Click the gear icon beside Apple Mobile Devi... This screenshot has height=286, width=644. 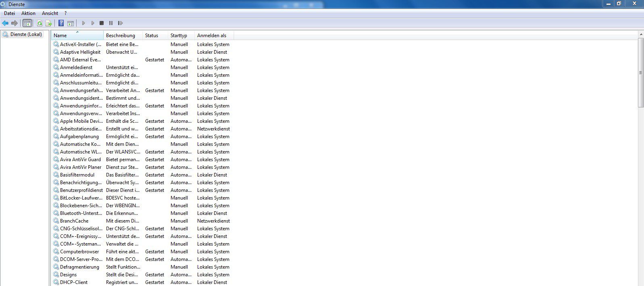(56, 121)
